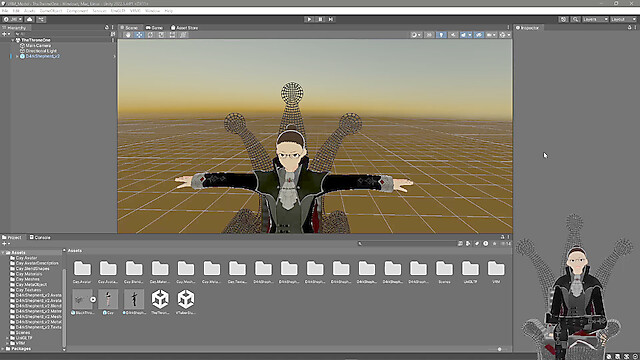This screenshot has height=360, width=640.
Task: Select the Transform tool
Action: pos(183,35)
